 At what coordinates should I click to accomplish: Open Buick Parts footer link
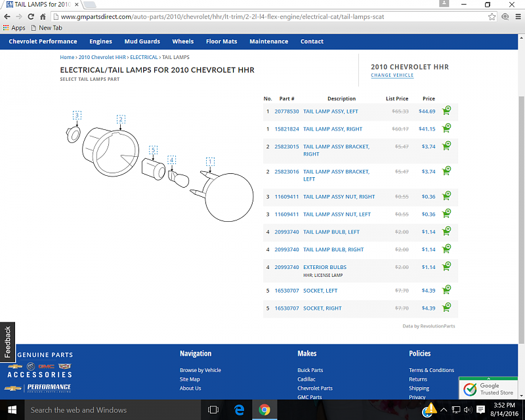pos(310,370)
